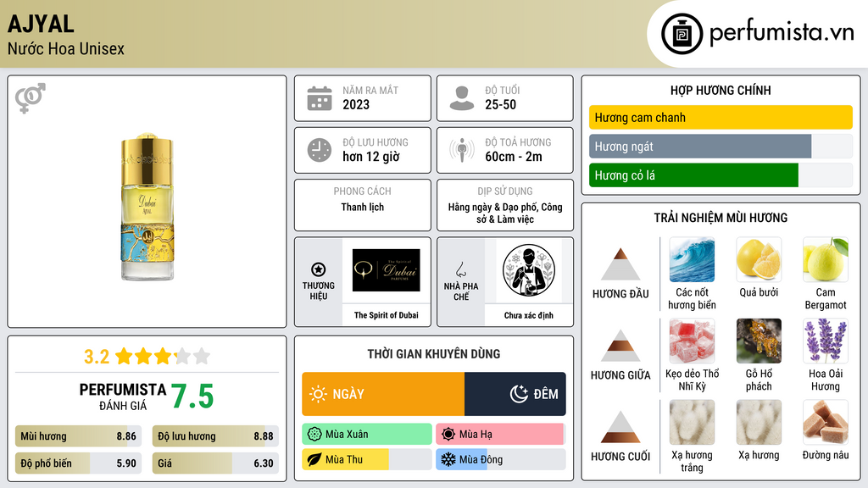Image resolution: width=868 pixels, height=488 pixels.
Task: Click the Trải nghiệm mùi hương heading
Action: (721, 218)
